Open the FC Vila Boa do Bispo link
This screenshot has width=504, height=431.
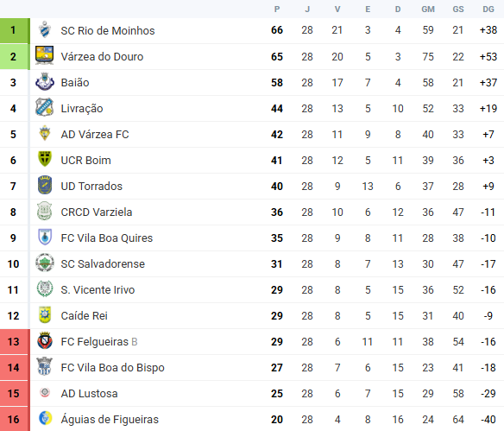112,368
